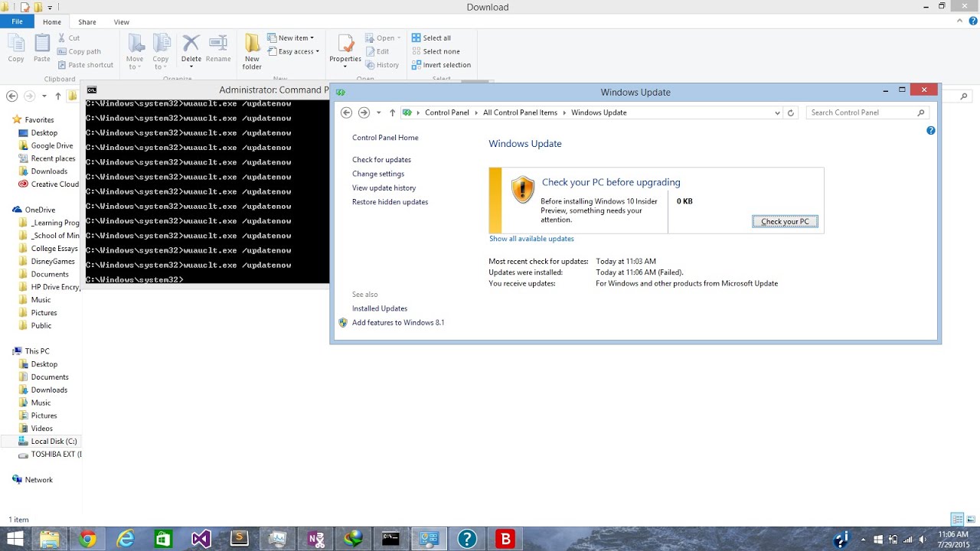
Task: Expand the Easy access dropdown
Action: click(x=293, y=51)
